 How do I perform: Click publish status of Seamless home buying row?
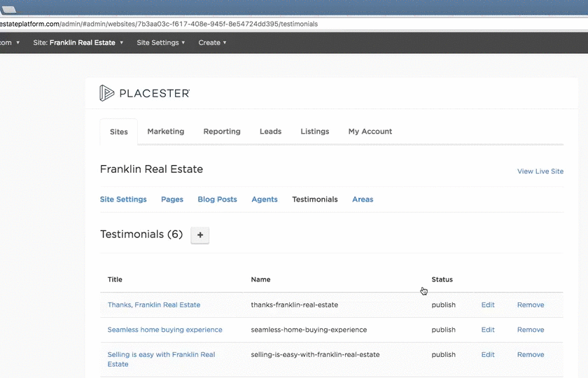tap(443, 330)
